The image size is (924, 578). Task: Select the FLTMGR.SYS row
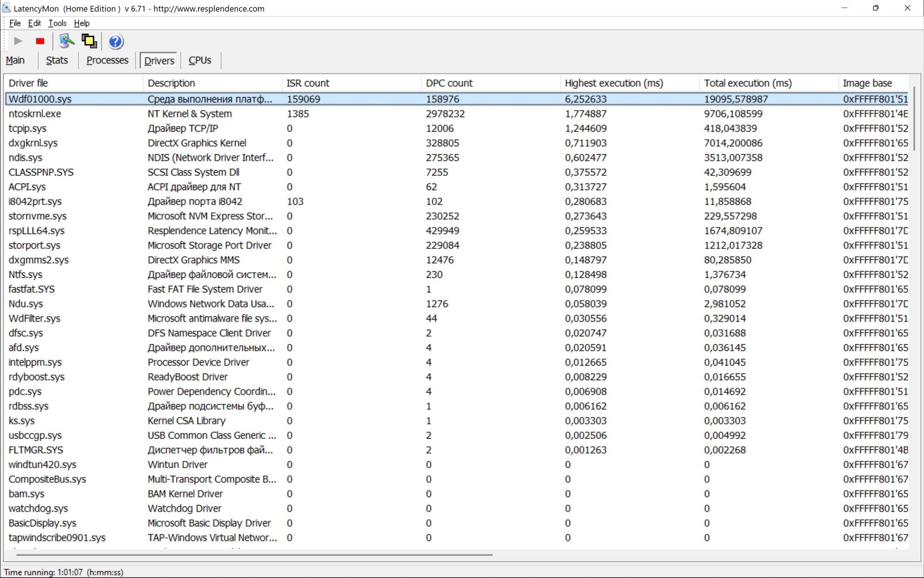457,450
